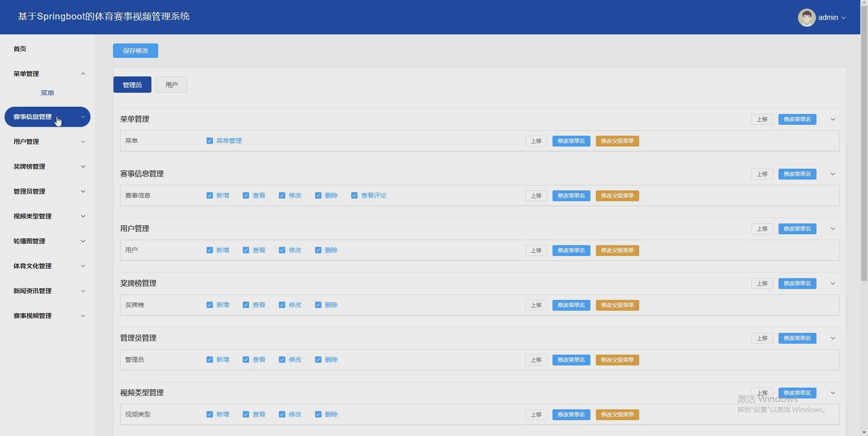Viewport: 868px width, 436px height.
Task: Switch to the 用户 tab
Action: (172, 85)
